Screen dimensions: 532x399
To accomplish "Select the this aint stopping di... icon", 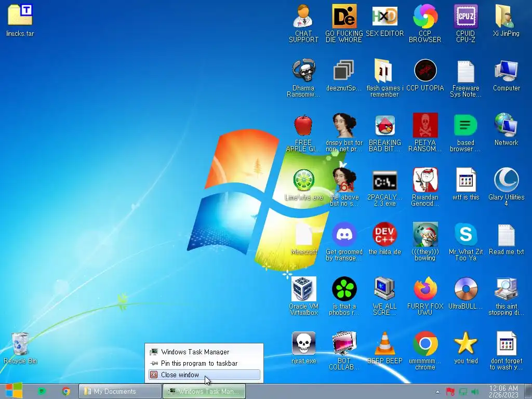I will (x=506, y=289).
